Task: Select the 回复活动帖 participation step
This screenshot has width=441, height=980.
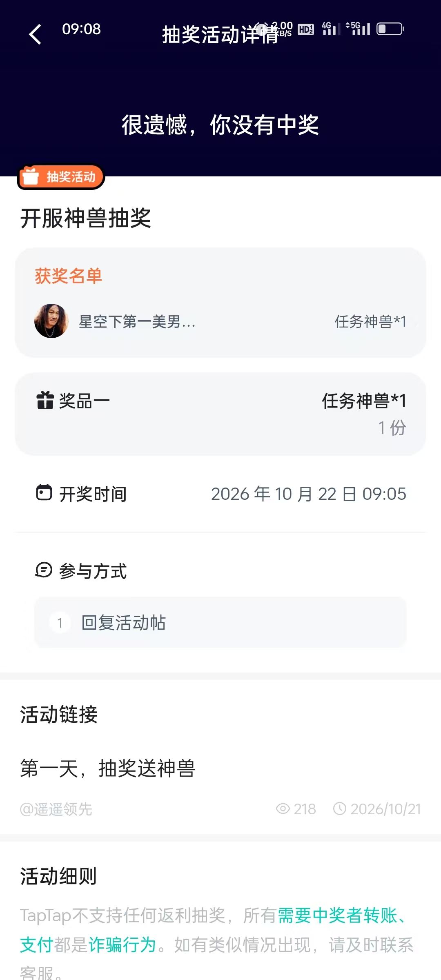Action: (220, 622)
